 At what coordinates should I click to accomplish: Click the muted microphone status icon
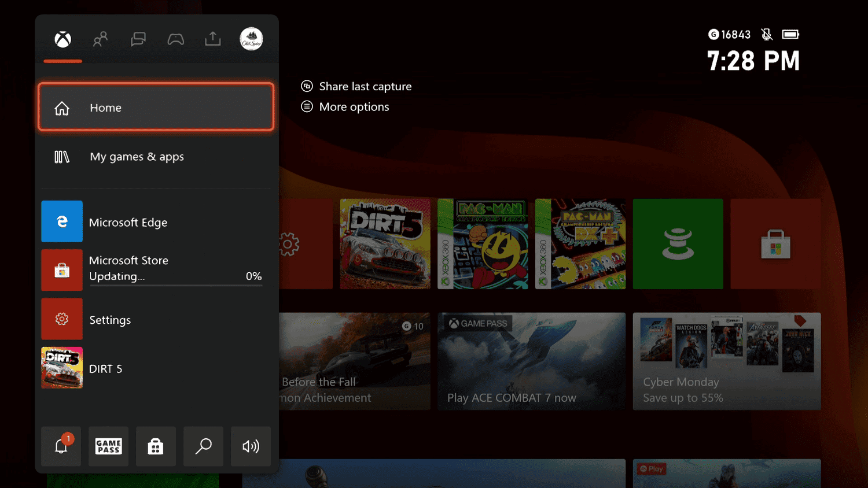tap(767, 35)
